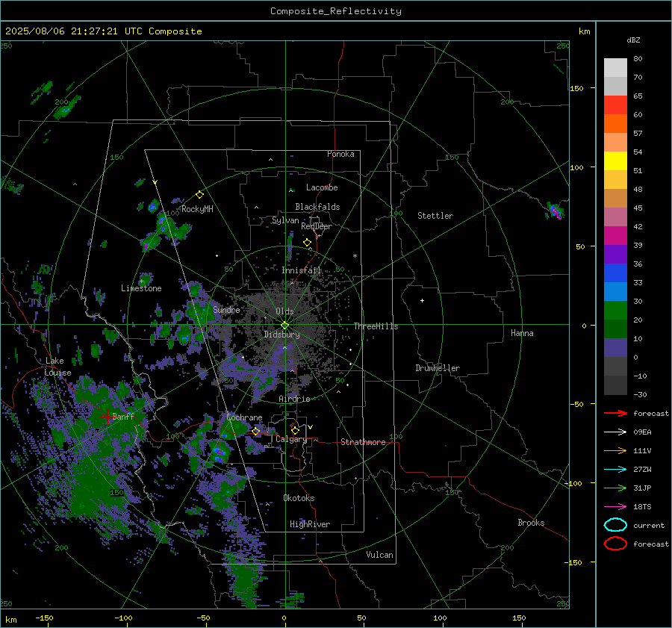Click the yellow diamond marker below Cochrane
672x628 pixels.
[x=255, y=431]
